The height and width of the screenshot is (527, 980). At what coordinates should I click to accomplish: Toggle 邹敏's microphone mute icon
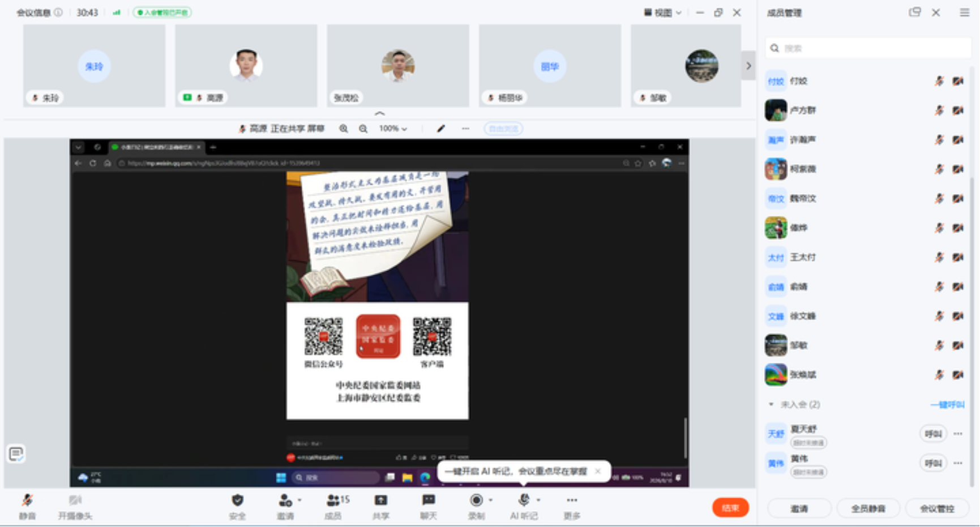tap(939, 345)
